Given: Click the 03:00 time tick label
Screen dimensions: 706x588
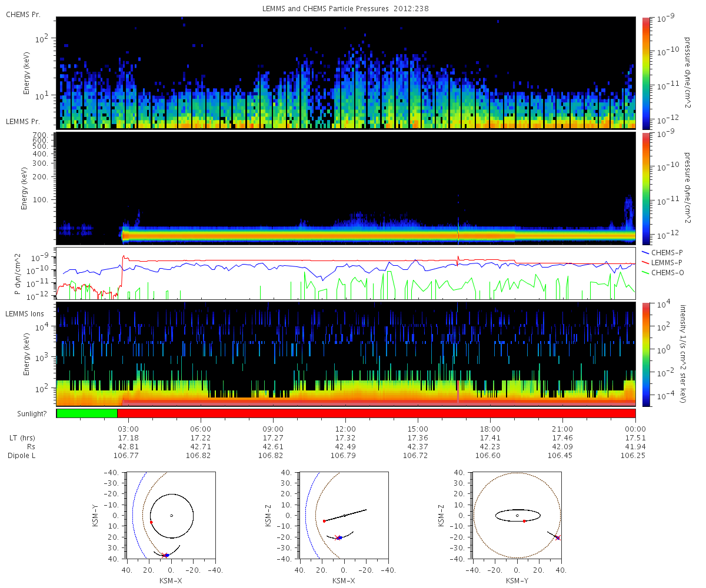Looking at the screenshot, I should point(128,429).
